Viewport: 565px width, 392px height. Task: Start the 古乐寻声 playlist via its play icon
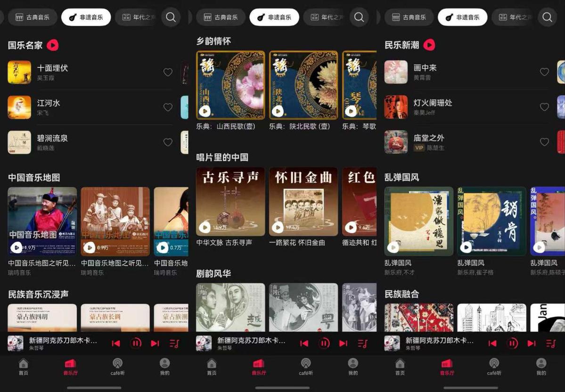(205, 228)
